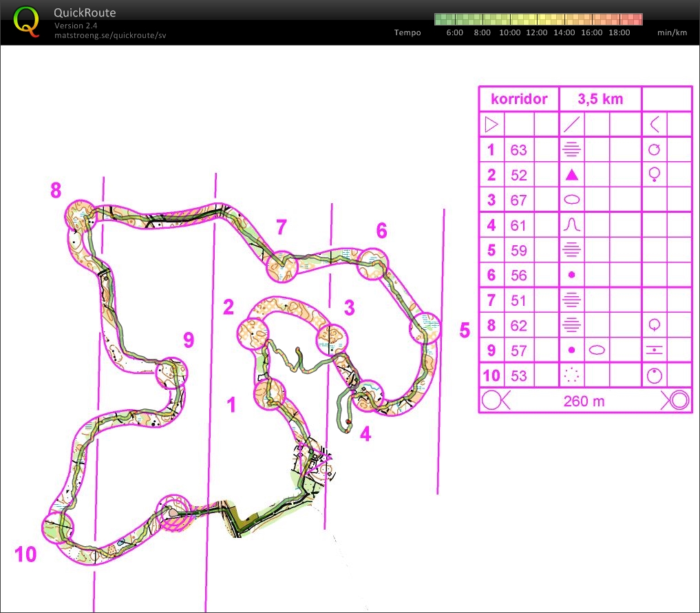700x613 pixels.
Task: Click the matstroeng.se/quickroute/sv link text
Action: pos(110,35)
